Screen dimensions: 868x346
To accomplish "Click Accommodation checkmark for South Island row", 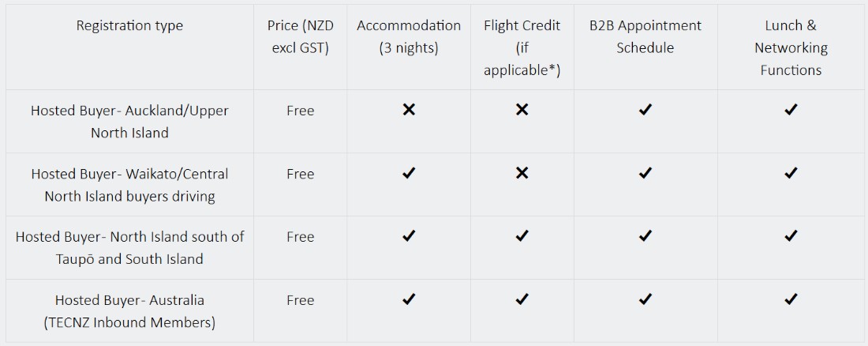I will [409, 236].
